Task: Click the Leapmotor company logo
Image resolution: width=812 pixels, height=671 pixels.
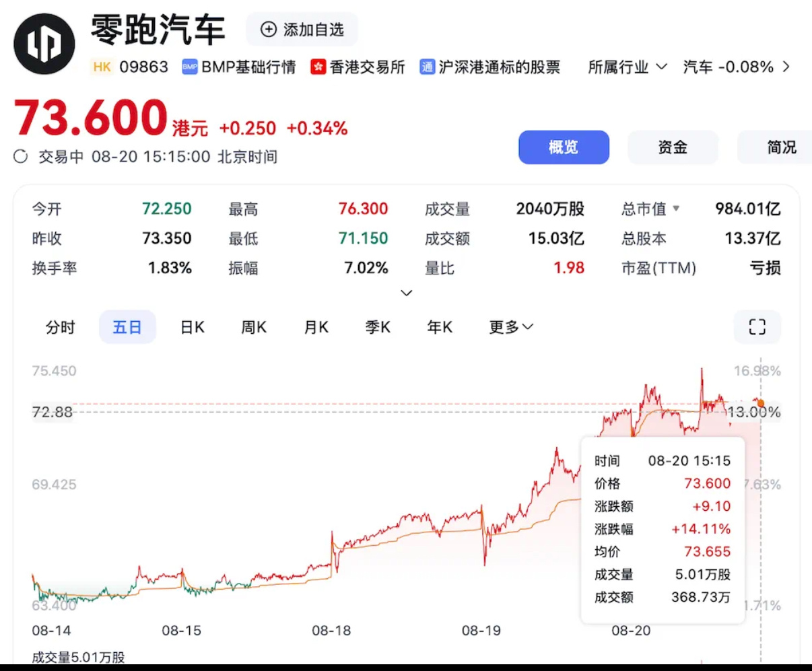Action: 44,44
